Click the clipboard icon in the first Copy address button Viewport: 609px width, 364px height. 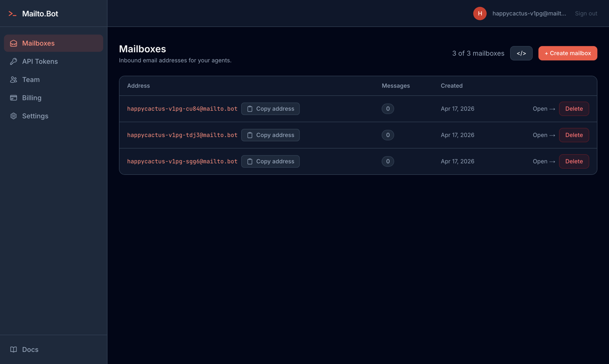[x=249, y=109]
